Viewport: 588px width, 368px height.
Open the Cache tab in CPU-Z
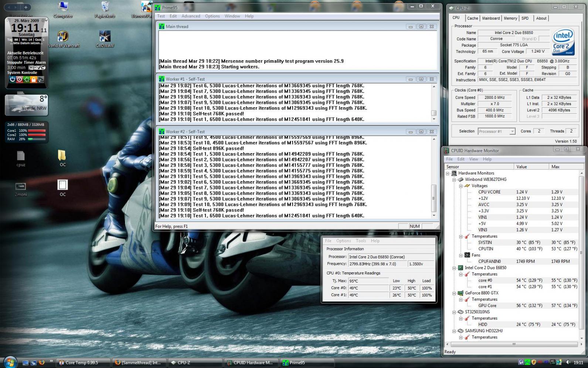coord(472,18)
